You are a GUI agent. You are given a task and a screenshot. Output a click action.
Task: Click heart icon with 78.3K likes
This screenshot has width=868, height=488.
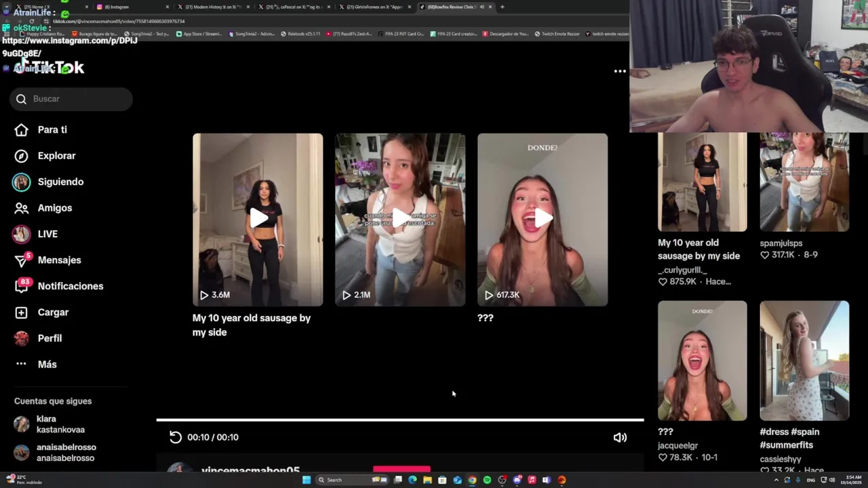tap(663, 457)
